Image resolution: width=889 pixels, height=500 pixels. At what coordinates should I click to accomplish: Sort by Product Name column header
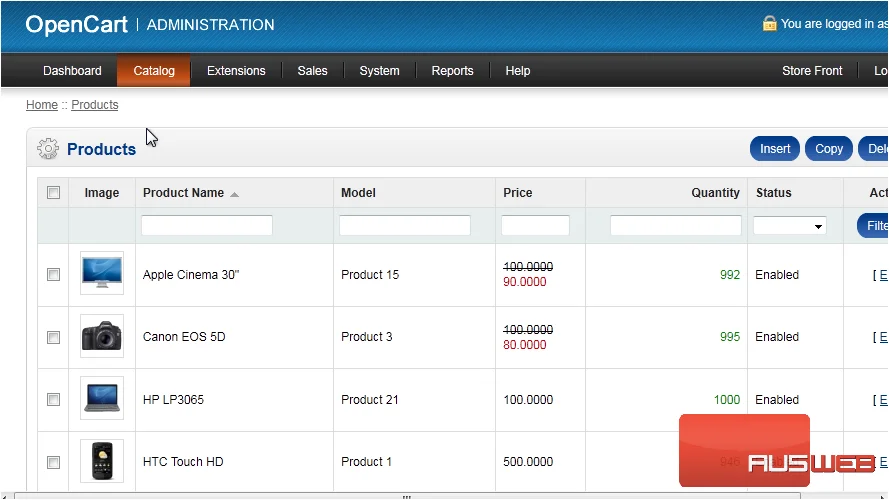tap(183, 193)
